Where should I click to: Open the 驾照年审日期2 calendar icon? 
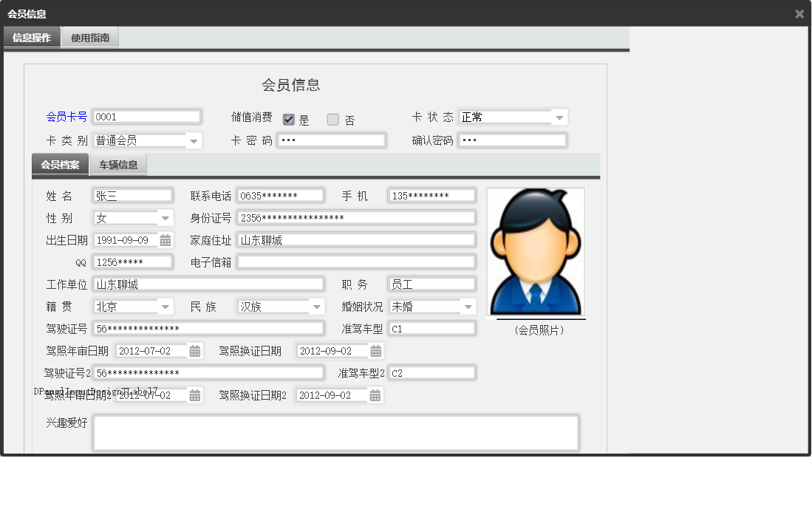point(194,395)
